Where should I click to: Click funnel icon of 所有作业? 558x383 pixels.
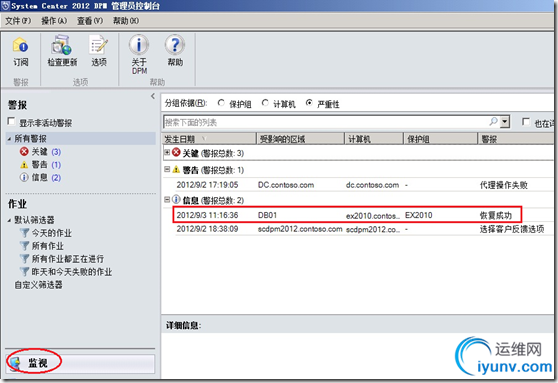click(25, 246)
